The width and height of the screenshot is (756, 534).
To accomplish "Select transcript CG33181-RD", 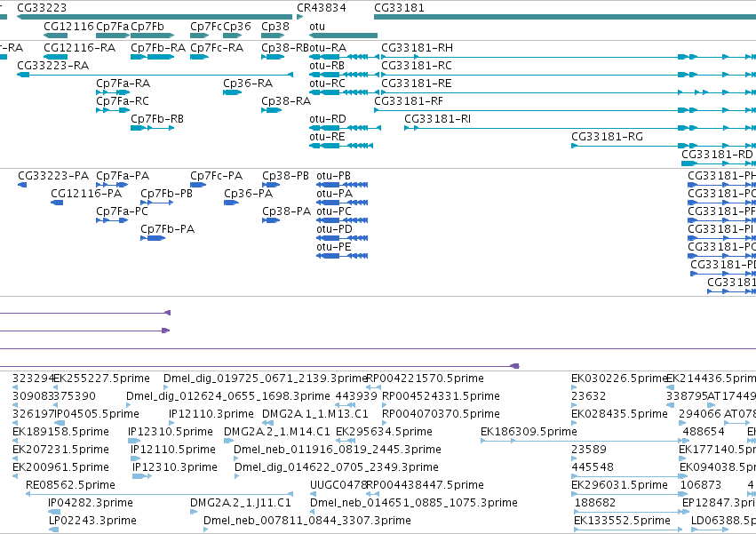I will coord(719,163).
